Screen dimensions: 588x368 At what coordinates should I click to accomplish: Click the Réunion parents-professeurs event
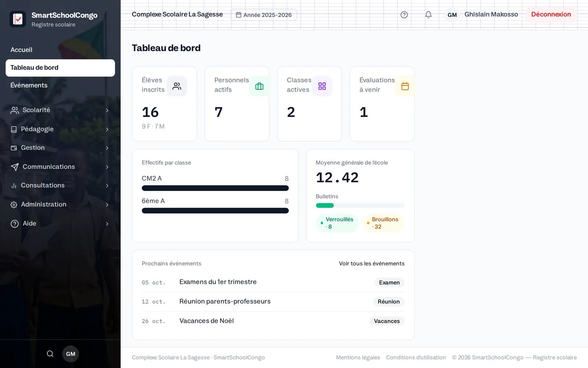tap(273, 302)
